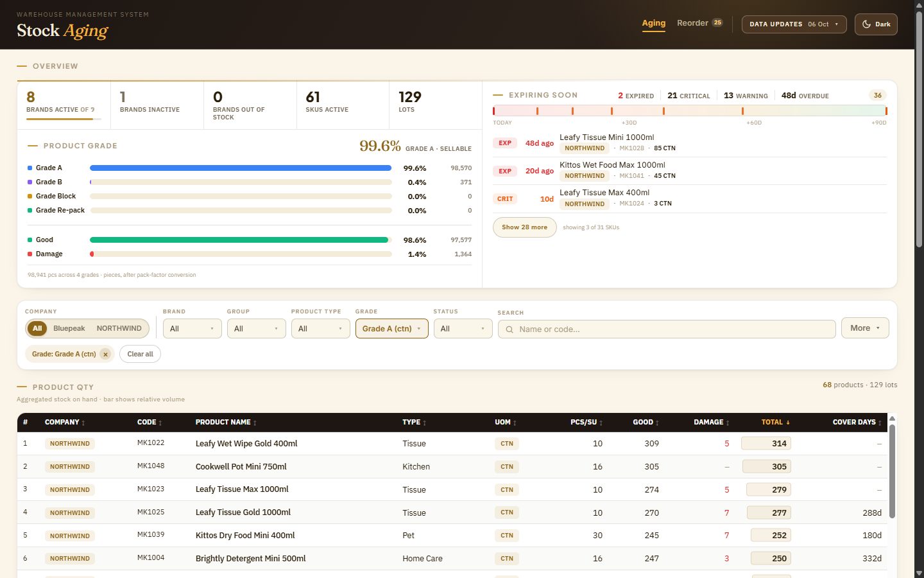Viewport: 924px width, 578px height.
Task: Click CTN unit tag for Cookwell Pot Mini row
Action: pos(507,467)
